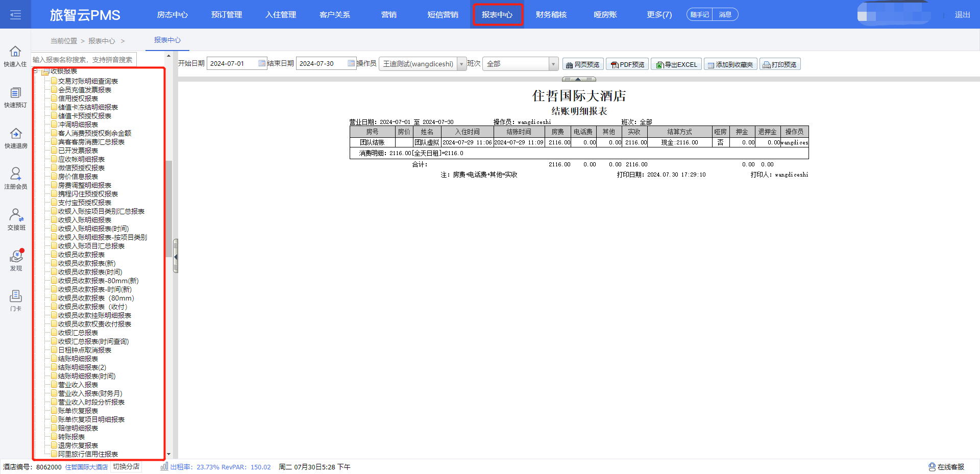Open 报表中心 menu
The width and height of the screenshot is (980, 474).
click(497, 14)
